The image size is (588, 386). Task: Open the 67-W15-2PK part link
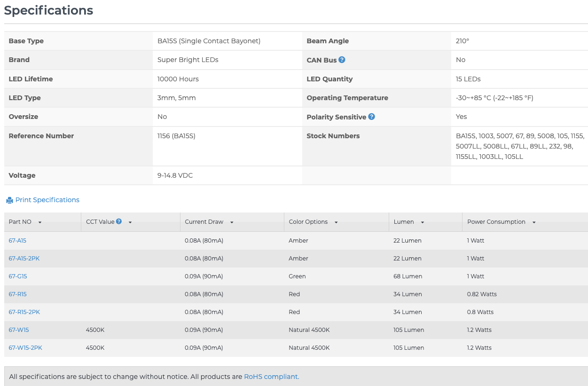pos(25,347)
